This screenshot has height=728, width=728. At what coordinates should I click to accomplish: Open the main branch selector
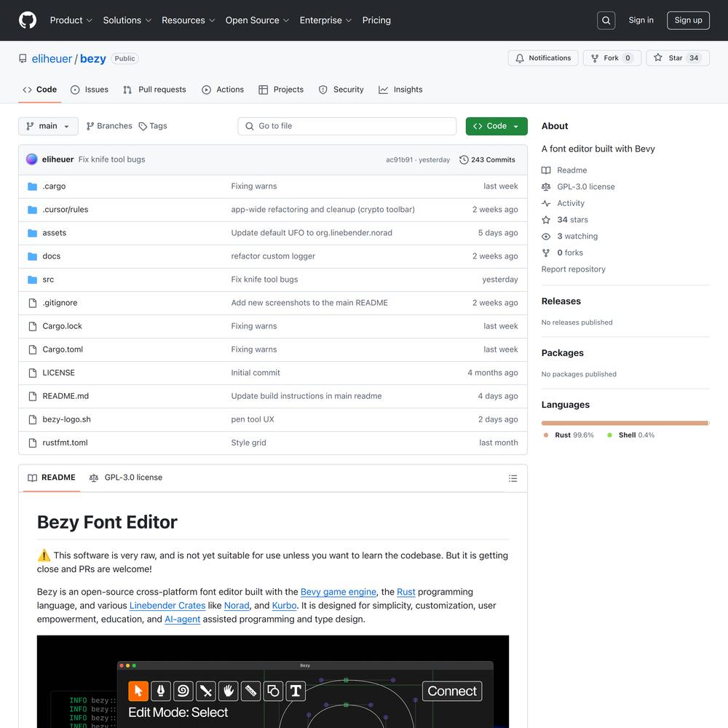tap(48, 126)
